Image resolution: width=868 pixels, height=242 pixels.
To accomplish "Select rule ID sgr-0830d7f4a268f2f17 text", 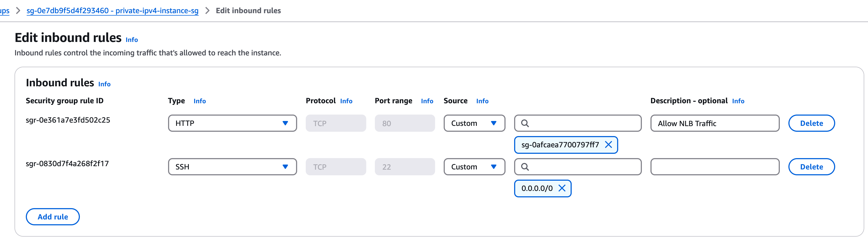I will tap(67, 163).
